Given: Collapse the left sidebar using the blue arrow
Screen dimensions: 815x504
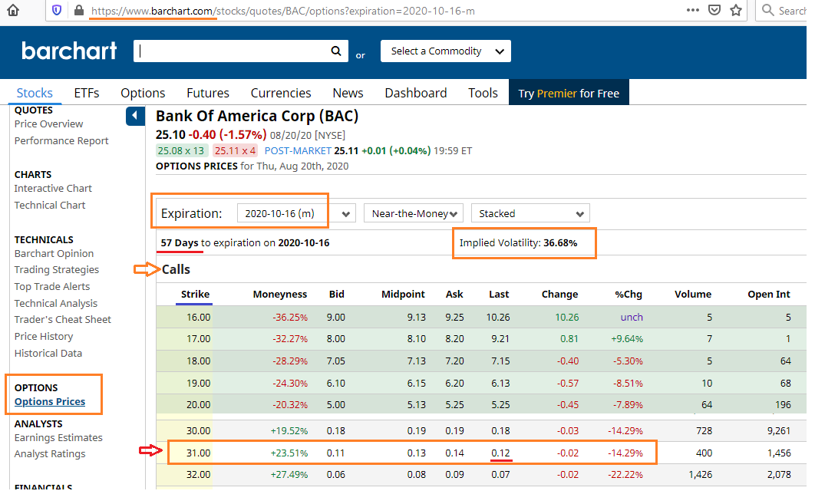Looking at the screenshot, I should tap(135, 116).
